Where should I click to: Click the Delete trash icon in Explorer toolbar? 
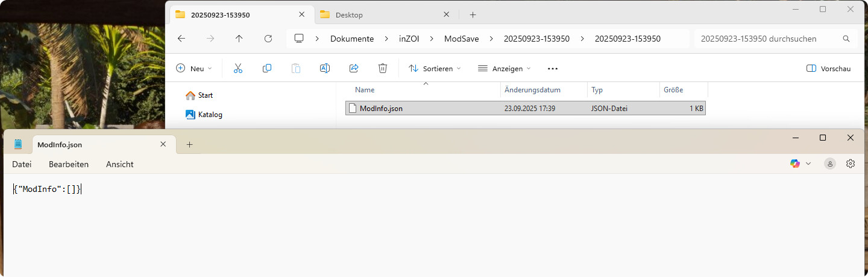tap(383, 69)
